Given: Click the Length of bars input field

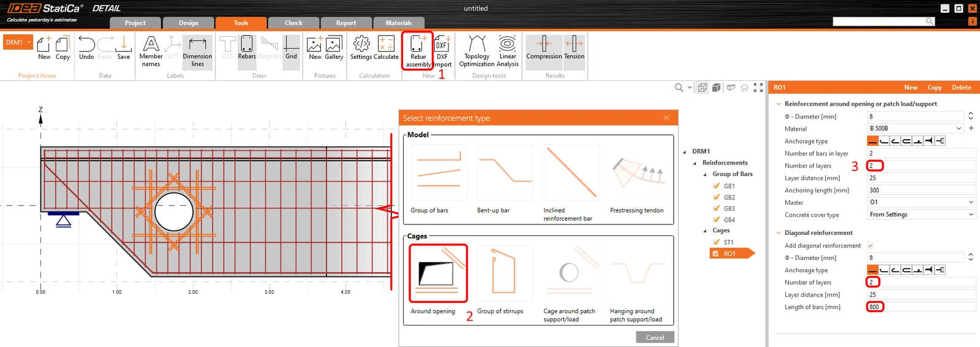Looking at the screenshot, I should [921, 307].
